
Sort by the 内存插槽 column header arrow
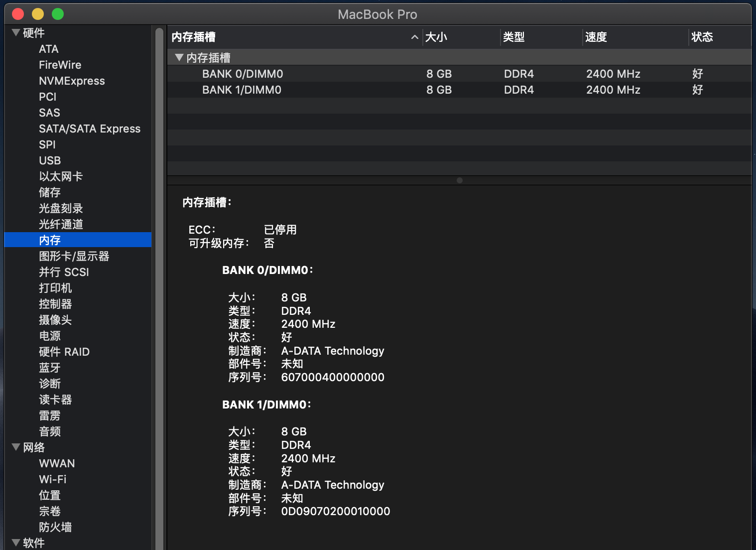coord(414,37)
